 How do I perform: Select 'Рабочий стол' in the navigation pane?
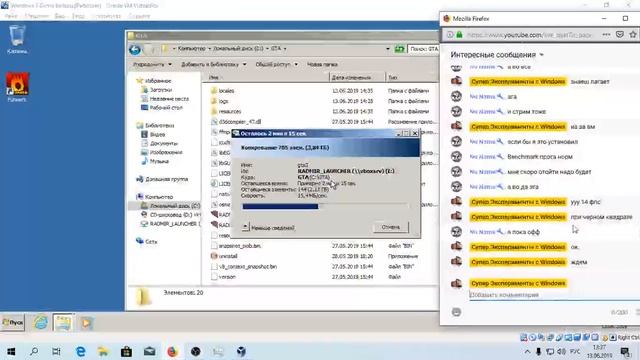162,108
